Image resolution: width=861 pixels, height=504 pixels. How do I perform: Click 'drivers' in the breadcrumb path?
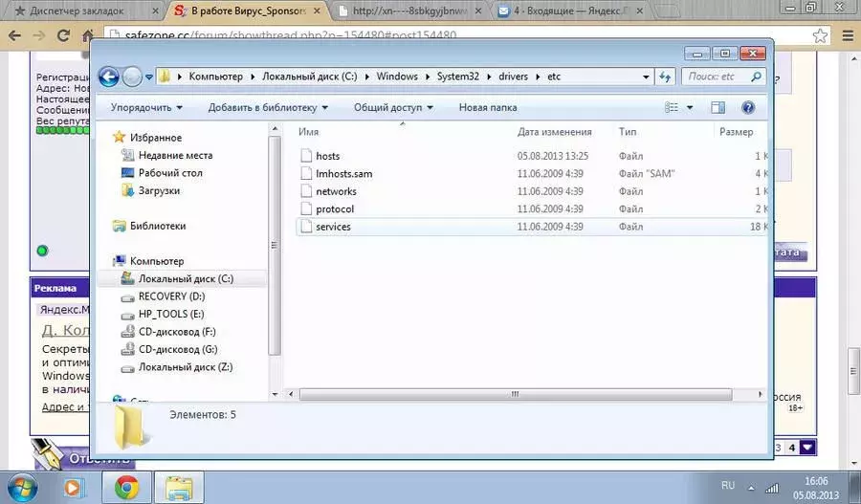[513, 77]
